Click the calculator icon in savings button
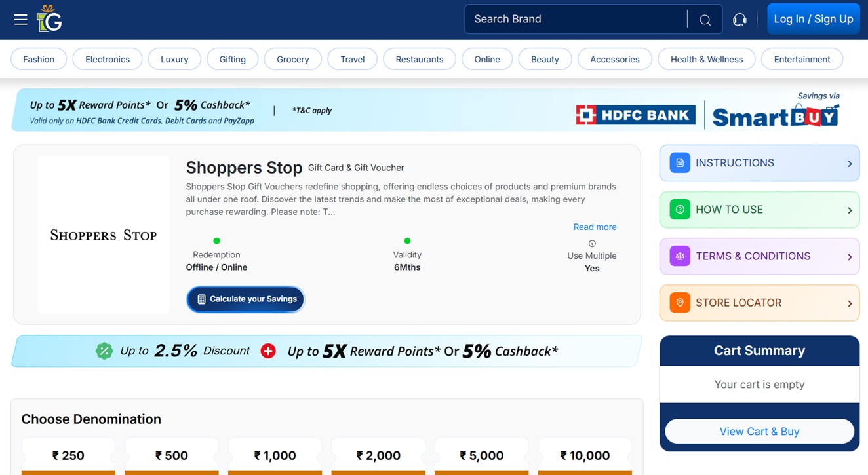Screen dimensions: 868x475 (x=201, y=299)
